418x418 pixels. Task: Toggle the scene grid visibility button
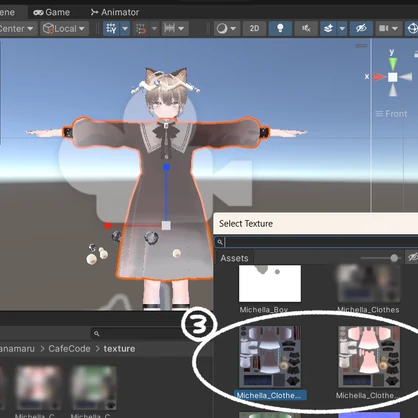pyautogui.click(x=111, y=29)
